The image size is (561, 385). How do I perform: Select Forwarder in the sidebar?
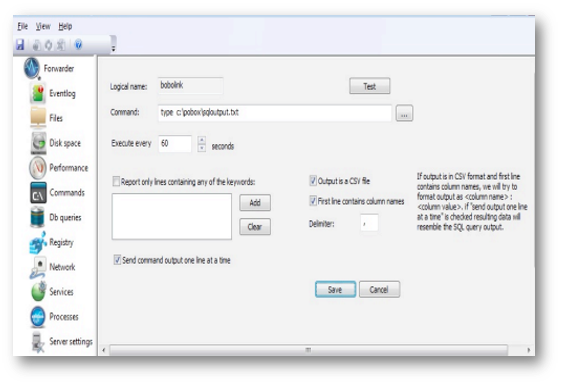click(49, 68)
